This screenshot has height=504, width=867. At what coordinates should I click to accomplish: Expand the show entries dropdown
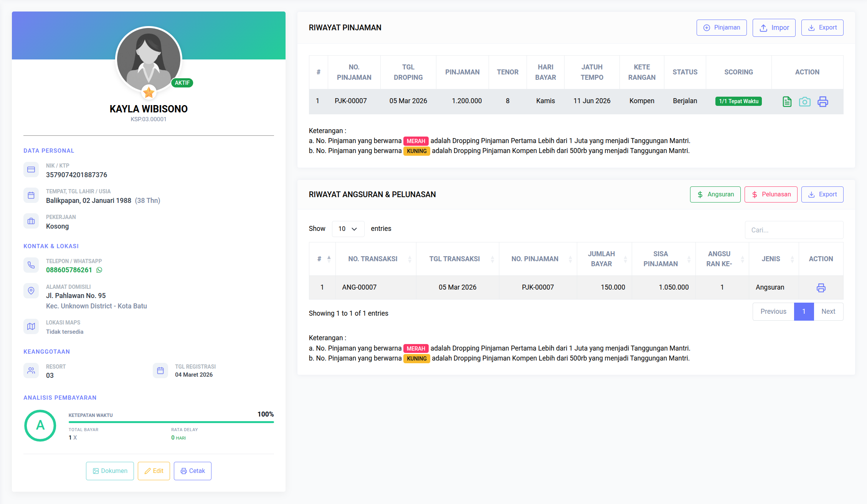tap(348, 229)
